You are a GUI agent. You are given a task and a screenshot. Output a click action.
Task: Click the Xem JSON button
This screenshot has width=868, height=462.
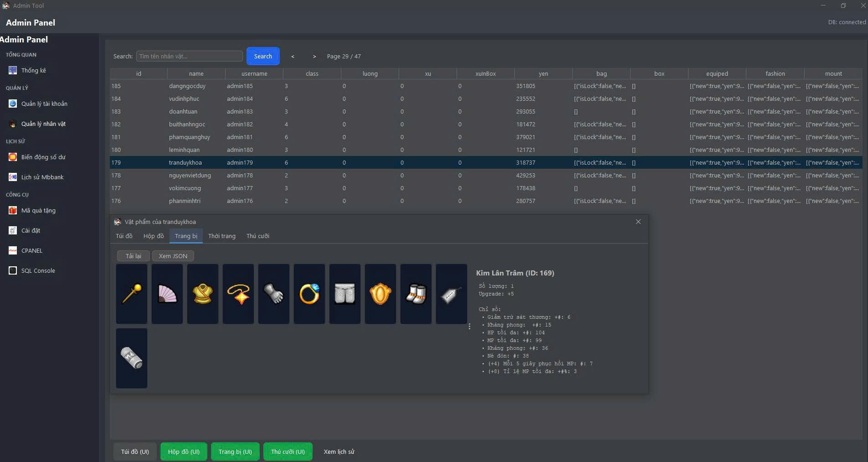[173, 256]
